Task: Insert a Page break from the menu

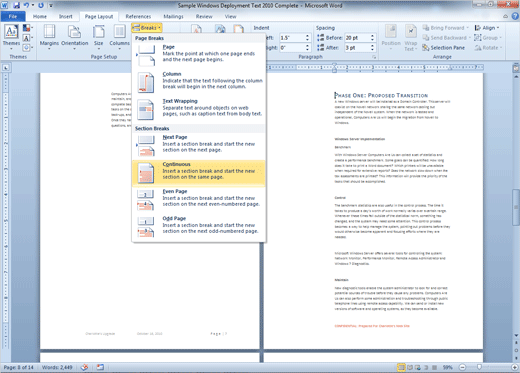Action: pyautogui.click(x=199, y=53)
